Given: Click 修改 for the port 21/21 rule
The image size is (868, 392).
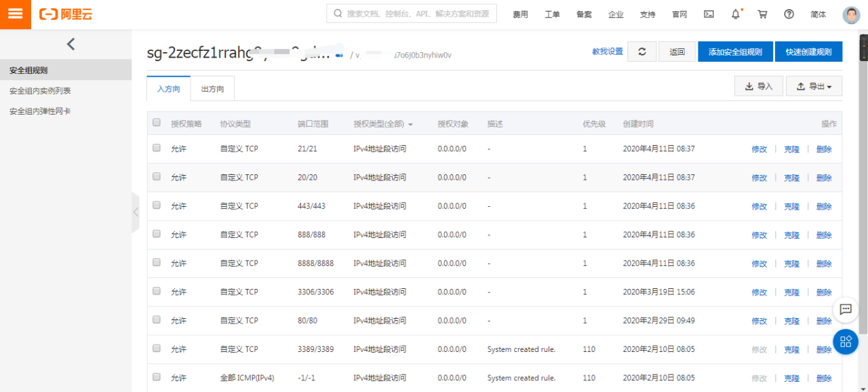Looking at the screenshot, I should [759, 149].
